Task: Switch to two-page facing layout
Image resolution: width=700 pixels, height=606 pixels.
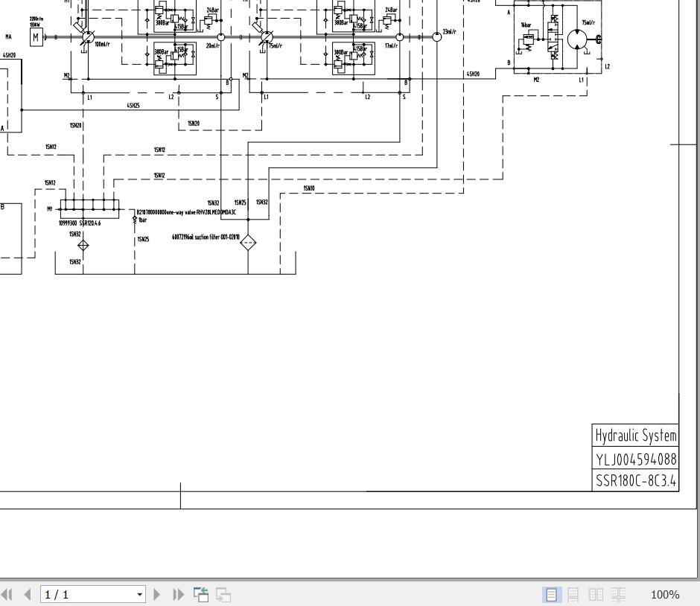Action: pos(596,594)
